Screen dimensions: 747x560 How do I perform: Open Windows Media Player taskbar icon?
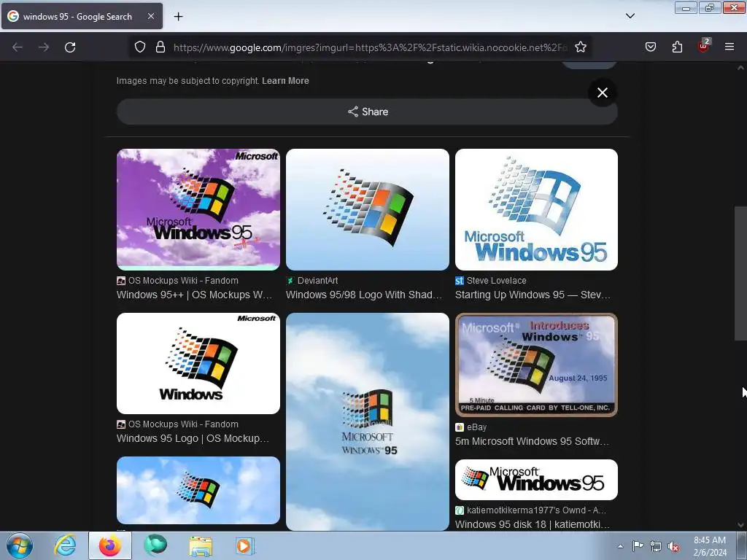[x=245, y=545]
